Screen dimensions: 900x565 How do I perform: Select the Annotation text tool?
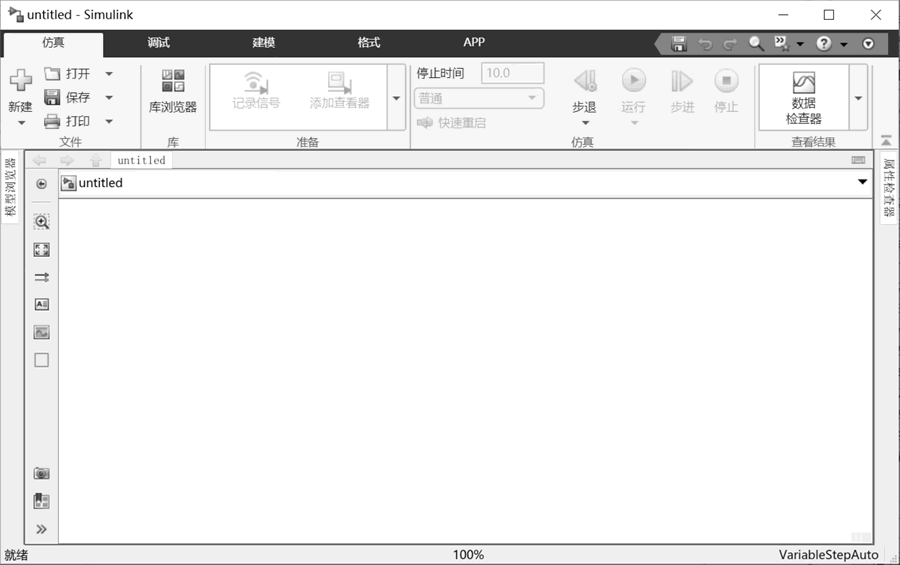(41, 304)
